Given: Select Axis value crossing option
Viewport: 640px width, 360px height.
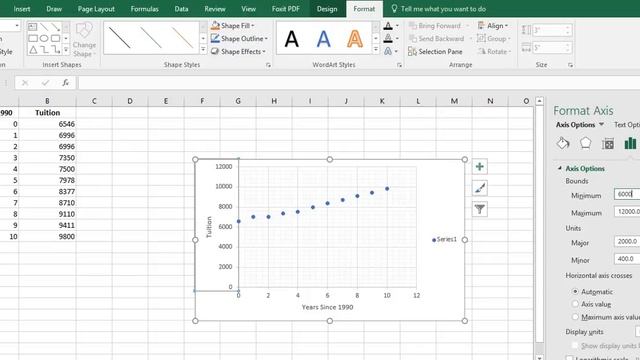Looking at the screenshot, I should pyautogui.click(x=575, y=304).
